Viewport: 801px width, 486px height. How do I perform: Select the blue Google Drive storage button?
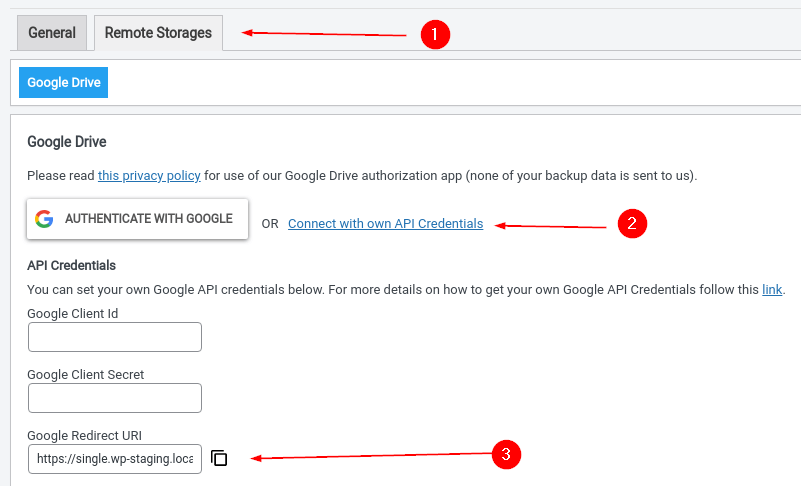[x=63, y=82]
